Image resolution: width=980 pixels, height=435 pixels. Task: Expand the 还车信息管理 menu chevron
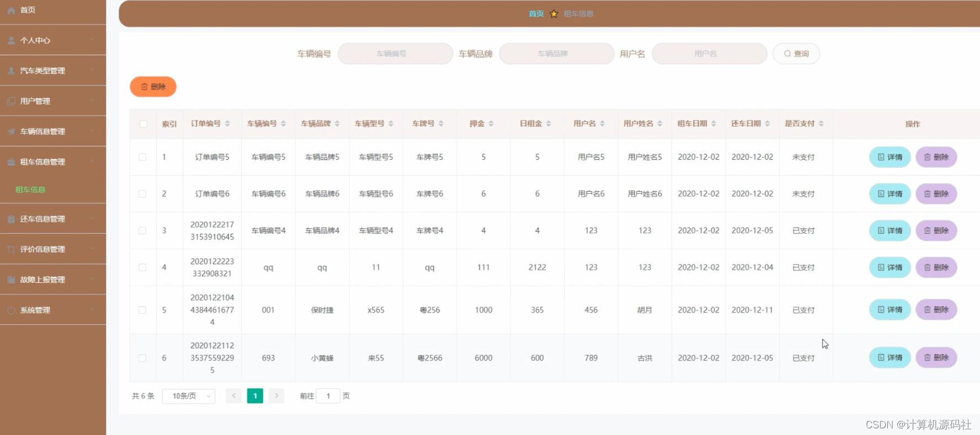click(x=92, y=219)
